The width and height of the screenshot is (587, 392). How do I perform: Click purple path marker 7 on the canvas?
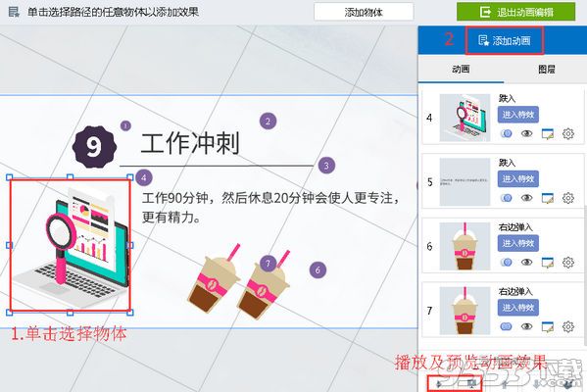click(268, 264)
